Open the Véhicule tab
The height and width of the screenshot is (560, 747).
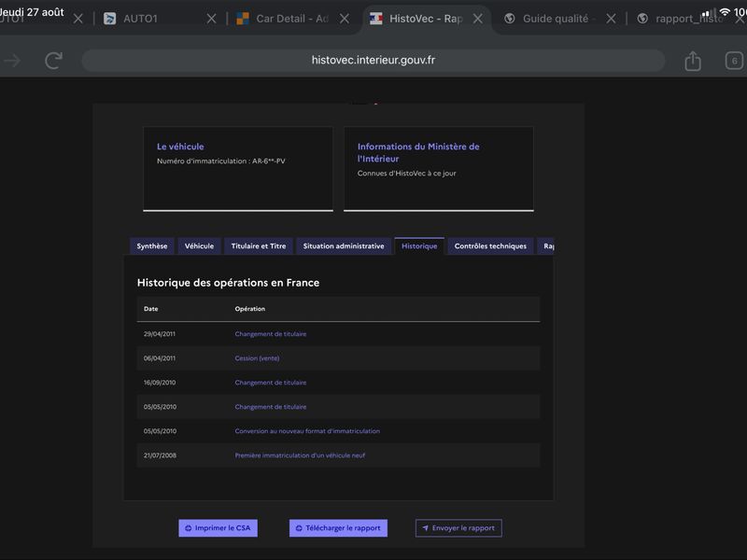pos(199,246)
